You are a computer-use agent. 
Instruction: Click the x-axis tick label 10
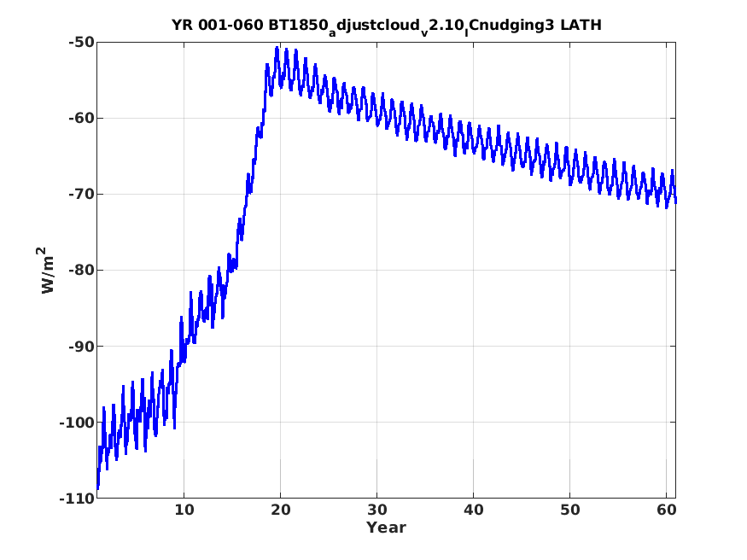[x=184, y=510]
